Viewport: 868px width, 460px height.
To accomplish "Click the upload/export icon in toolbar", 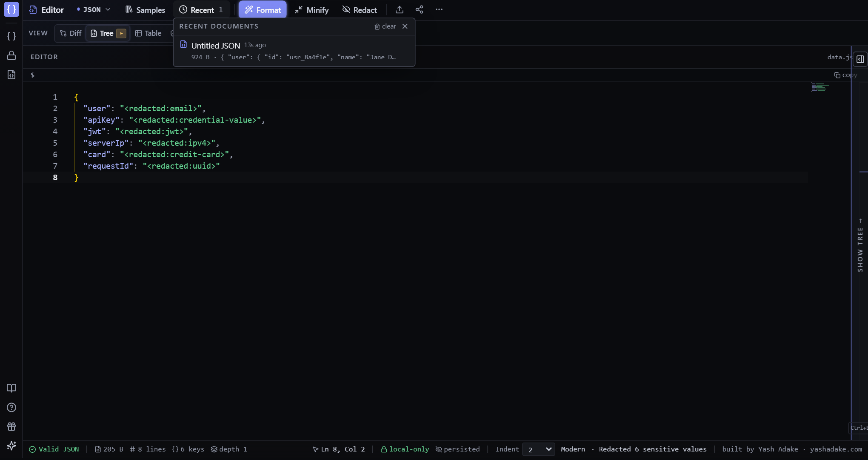I will 399,9.
